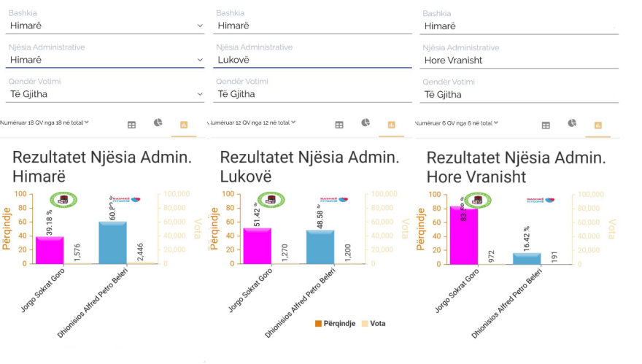The height and width of the screenshot is (364, 642).
Task: Switch to pie chart tab in Lukovë panel
Action: [x=365, y=123]
